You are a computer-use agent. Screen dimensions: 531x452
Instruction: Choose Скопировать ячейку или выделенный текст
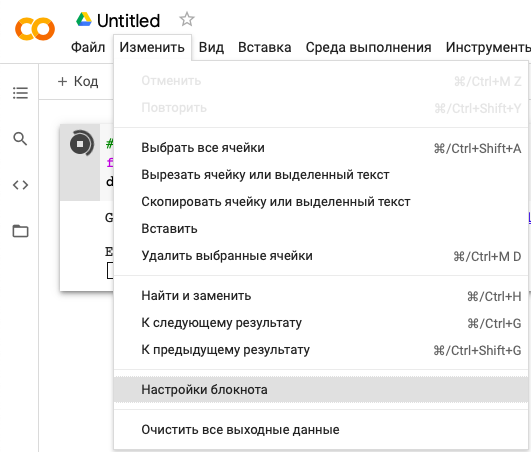tap(321, 202)
